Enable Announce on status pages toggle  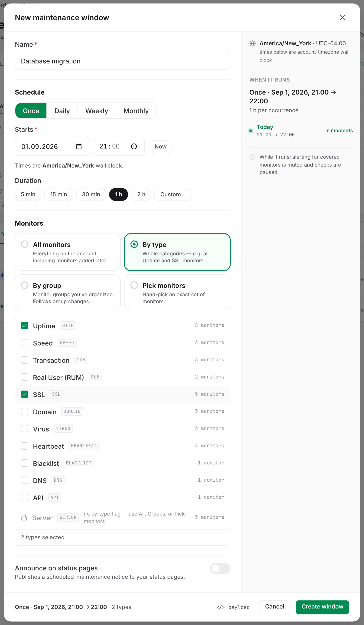click(x=220, y=569)
